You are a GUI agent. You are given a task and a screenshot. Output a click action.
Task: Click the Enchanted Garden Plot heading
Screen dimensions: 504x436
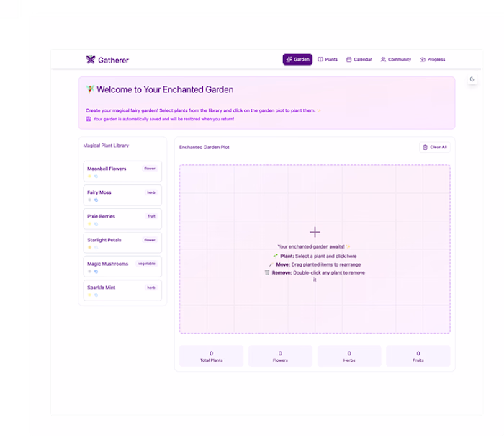click(204, 147)
